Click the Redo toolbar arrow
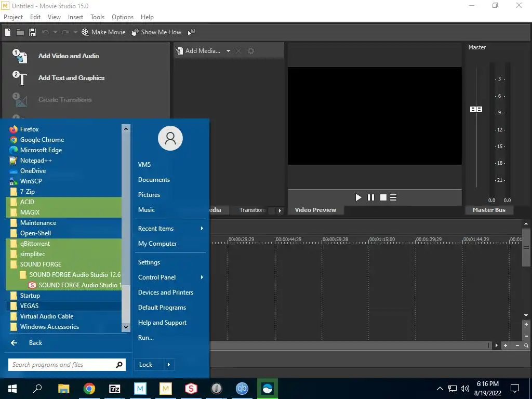This screenshot has height=399, width=532. tap(66, 32)
